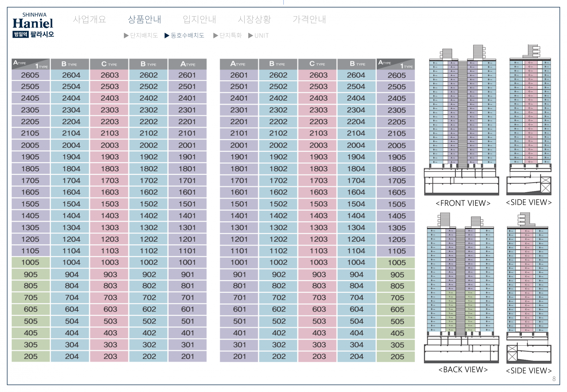The height and width of the screenshot is (392, 567).
Task: Select the 단지배치도 submenu link
Action: point(144,36)
